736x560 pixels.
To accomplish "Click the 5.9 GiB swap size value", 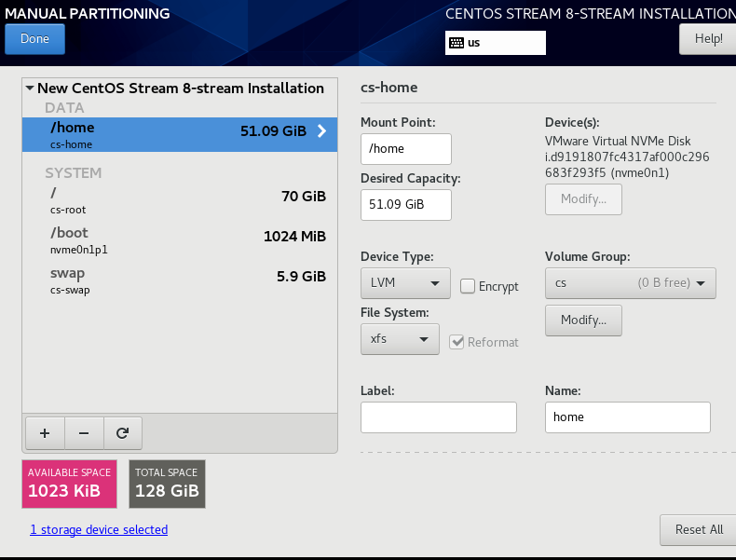I will click(301, 276).
